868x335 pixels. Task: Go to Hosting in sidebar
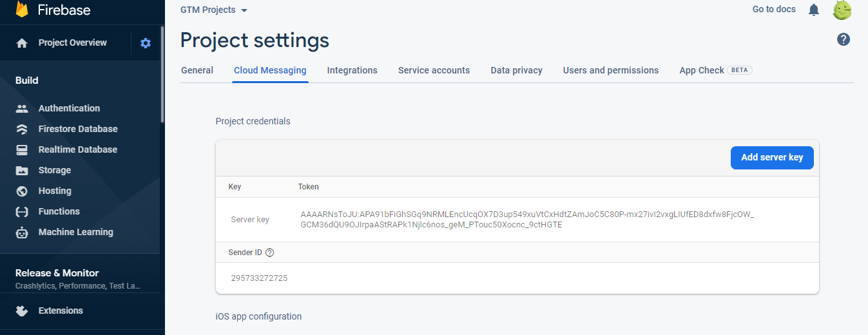coord(55,191)
